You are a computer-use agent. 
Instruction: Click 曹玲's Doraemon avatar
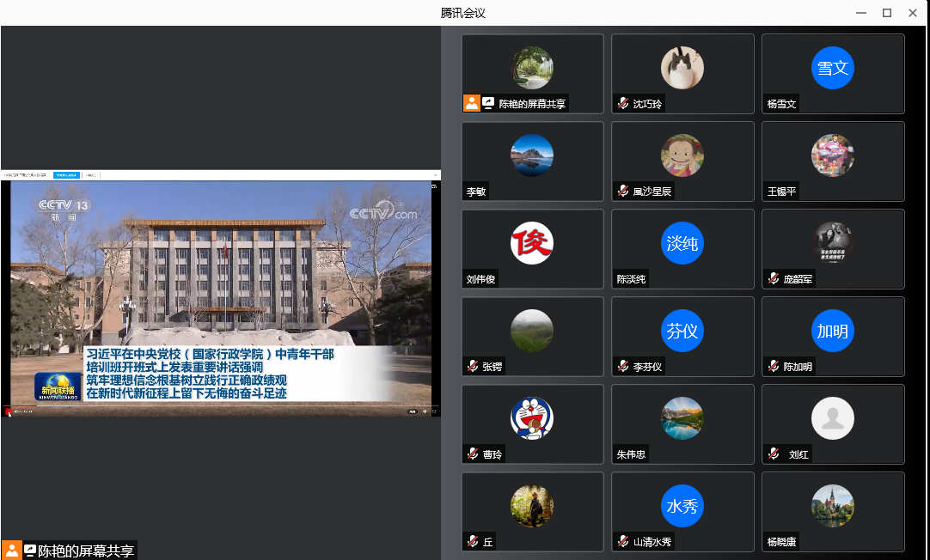532,418
